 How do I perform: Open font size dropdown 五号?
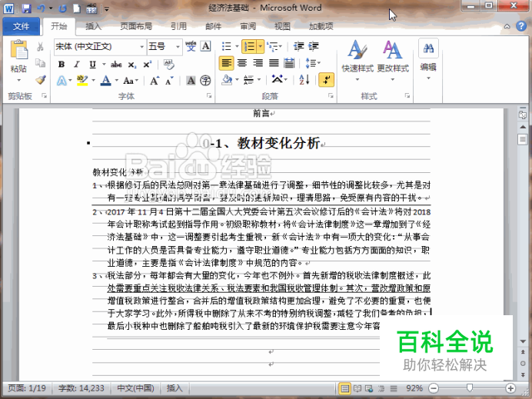pos(178,46)
